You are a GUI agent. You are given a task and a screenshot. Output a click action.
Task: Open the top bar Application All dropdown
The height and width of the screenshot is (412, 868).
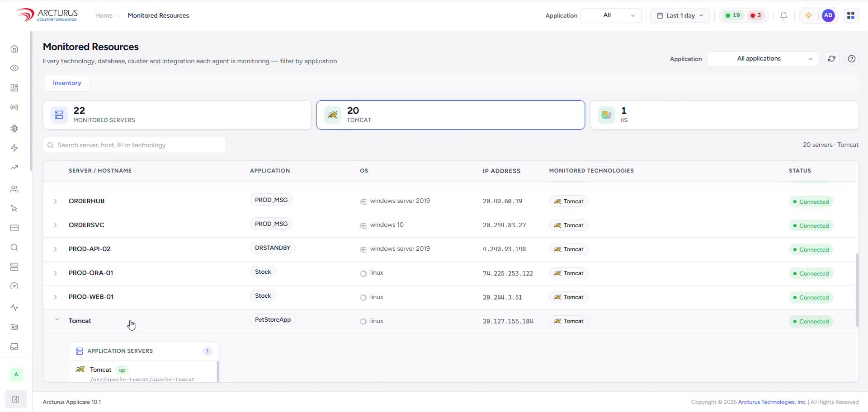(x=611, y=15)
